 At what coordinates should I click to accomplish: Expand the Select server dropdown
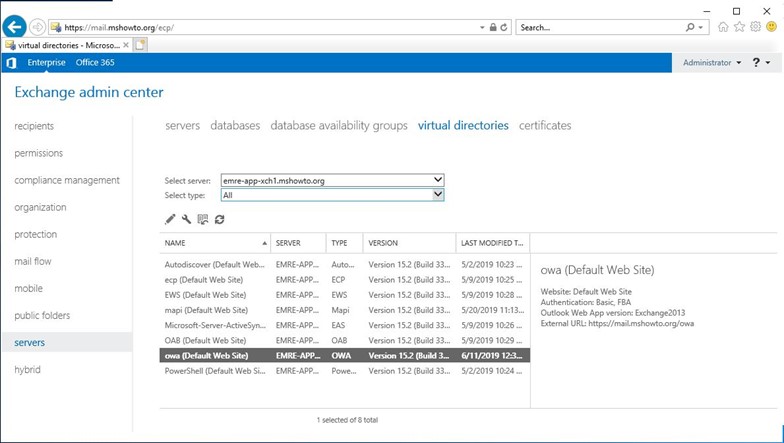pyautogui.click(x=438, y=180)
